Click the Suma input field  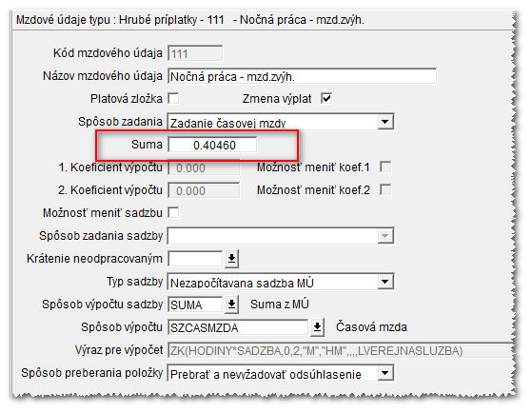pyautogui.click(x=213, y=145)
